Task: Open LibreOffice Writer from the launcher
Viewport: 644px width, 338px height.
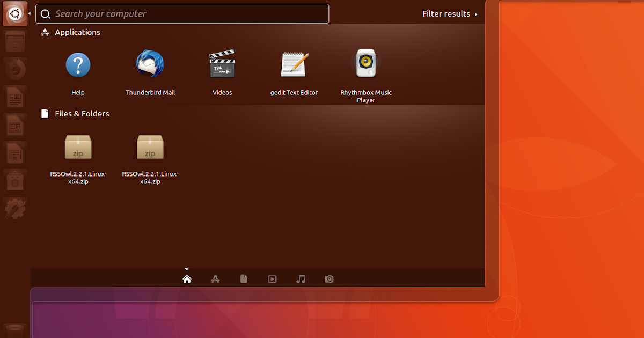Action: pos(15,97)
